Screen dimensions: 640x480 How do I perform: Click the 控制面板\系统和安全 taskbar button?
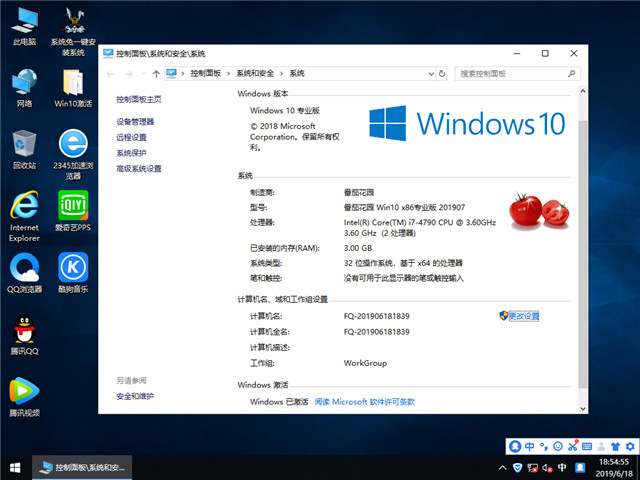[x=82, y=468]
